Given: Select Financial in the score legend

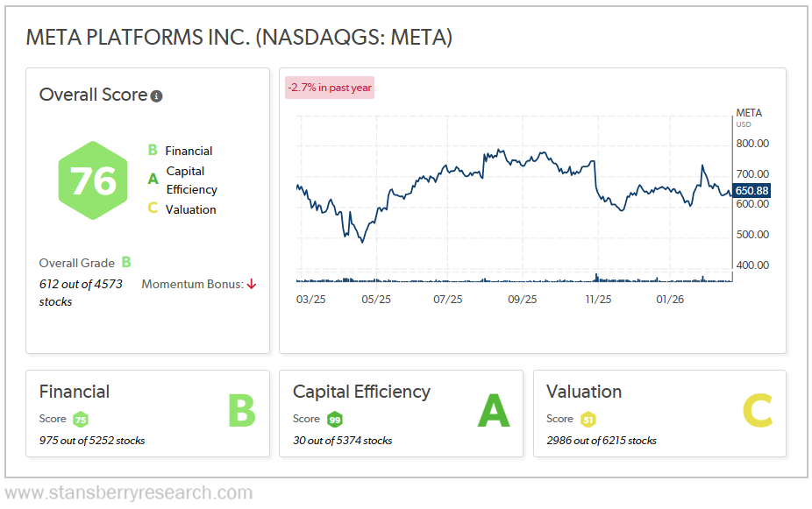Looking at the screenshot, I should click(189, 151).
